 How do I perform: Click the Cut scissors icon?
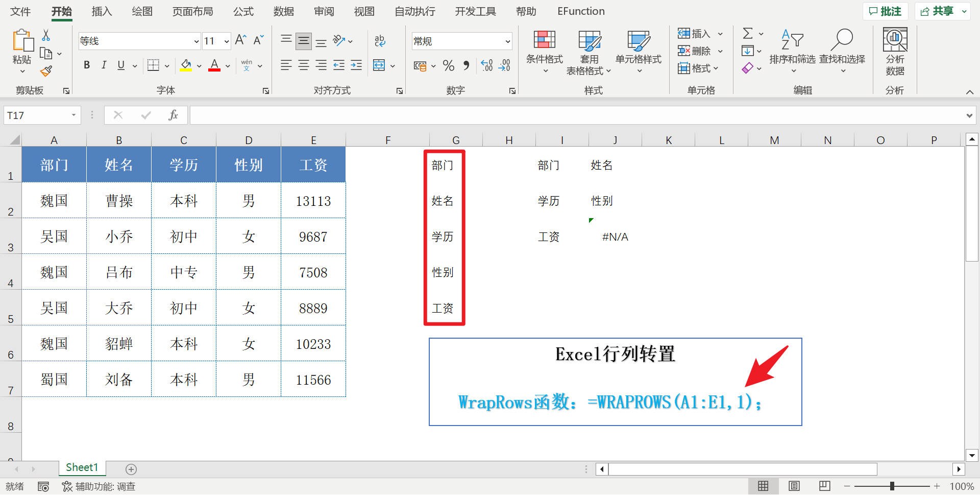46,35
